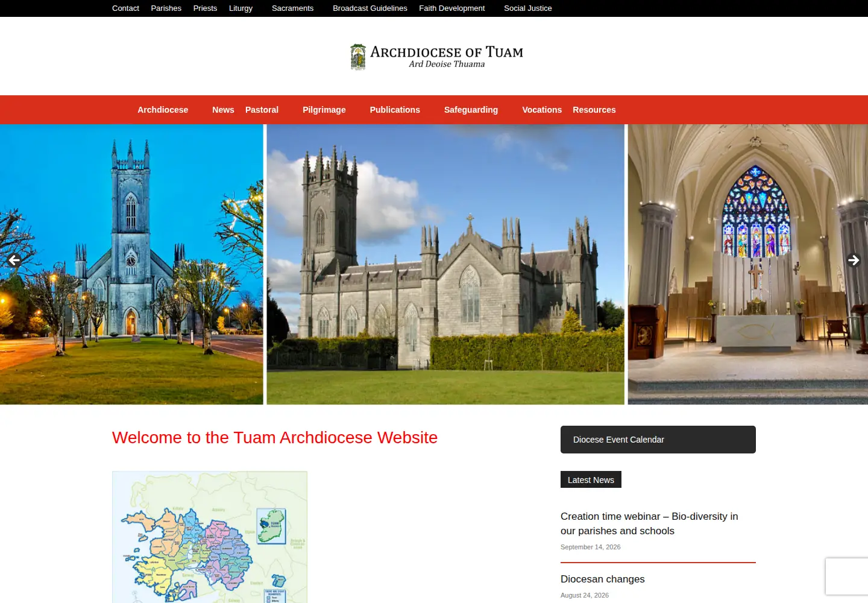Open the Contact link in the top bar
This screenshot has height=603, width=868.
pyautogui.click(x=125, y=8)
